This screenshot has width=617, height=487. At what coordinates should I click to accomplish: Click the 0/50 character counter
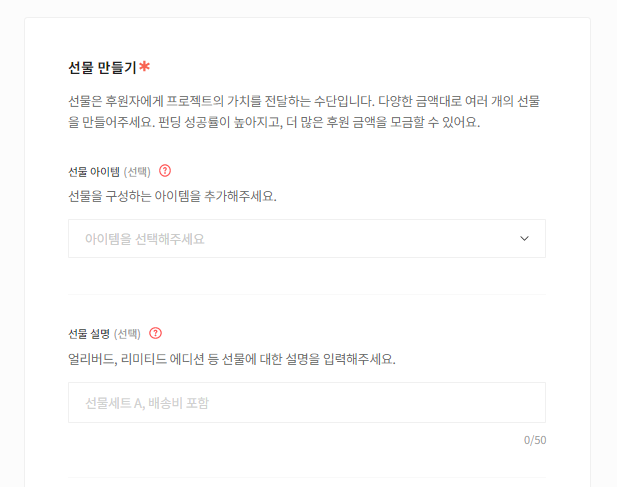pyautogui.click(x=535, y=440)
